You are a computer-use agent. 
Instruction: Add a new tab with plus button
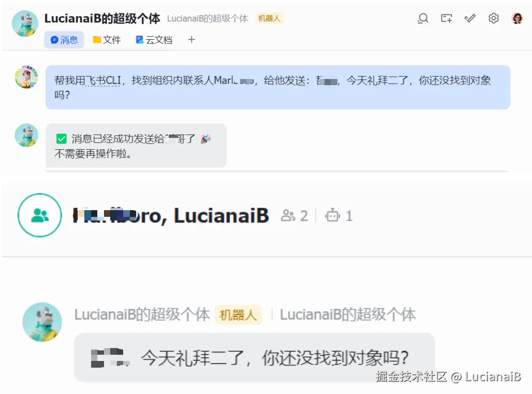click(192, 40)
